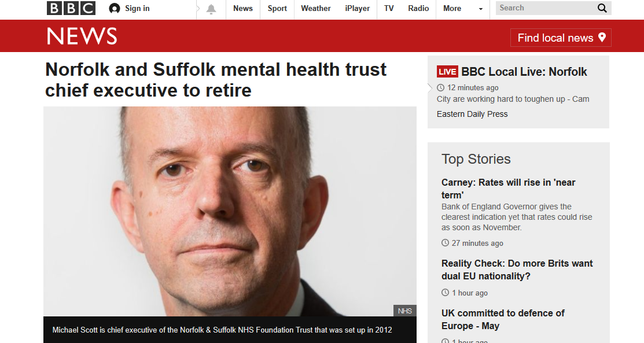Click the search magnifier icon

point(602,8)
